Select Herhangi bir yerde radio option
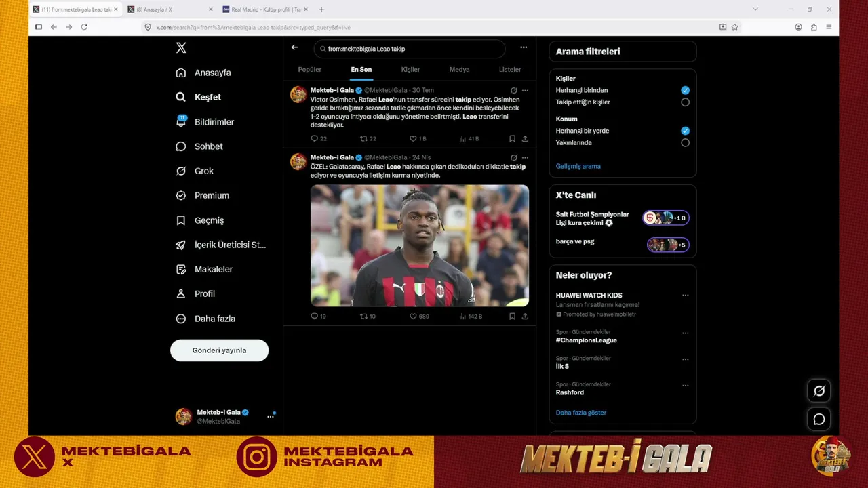The image size is (868, 488). pos(685,131)
